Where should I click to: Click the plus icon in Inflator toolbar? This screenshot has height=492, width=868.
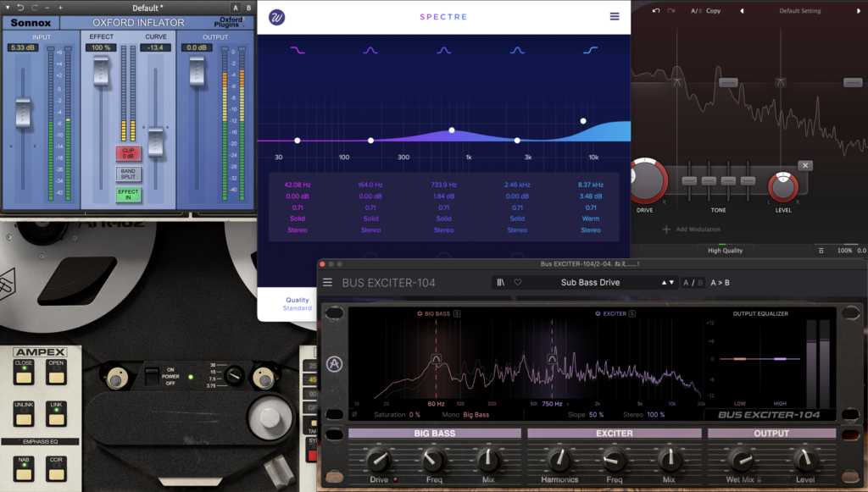coord(60,8)
